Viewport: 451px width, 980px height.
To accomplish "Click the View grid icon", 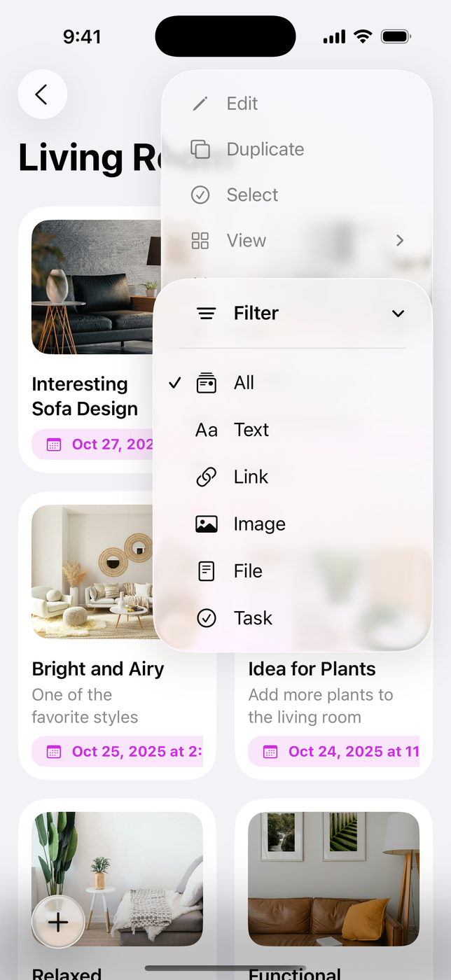I will (200, 241).
